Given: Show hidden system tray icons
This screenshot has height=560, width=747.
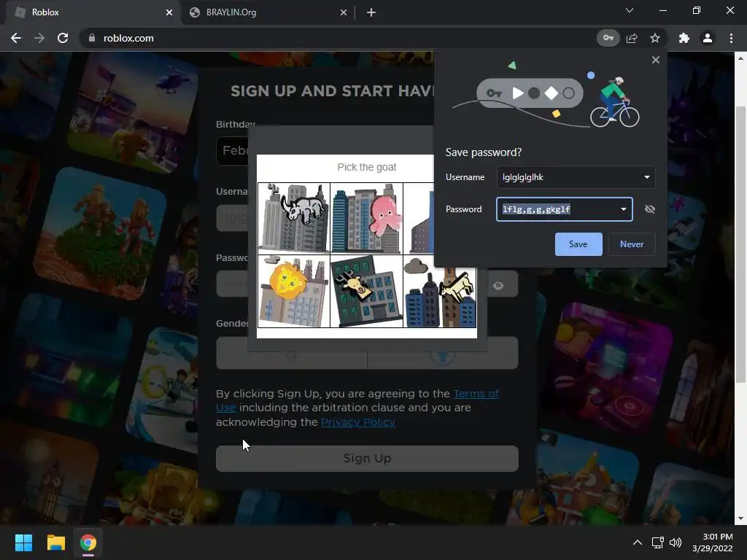Looking at the screenshot, I should coord(638,542).
